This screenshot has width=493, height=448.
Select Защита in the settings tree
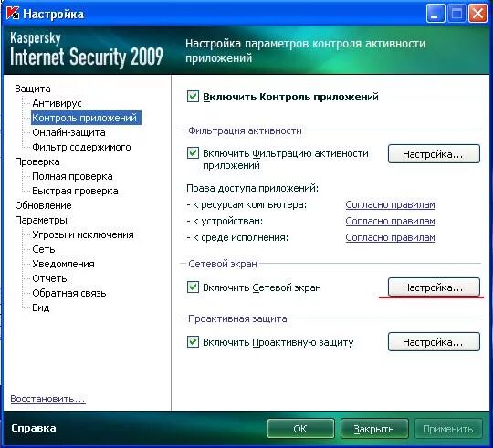coord(33,89)
